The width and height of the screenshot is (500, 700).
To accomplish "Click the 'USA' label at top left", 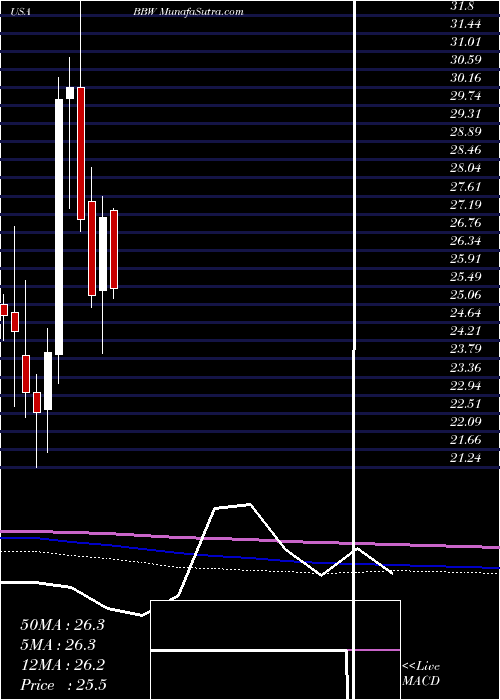I will [21, 12].
